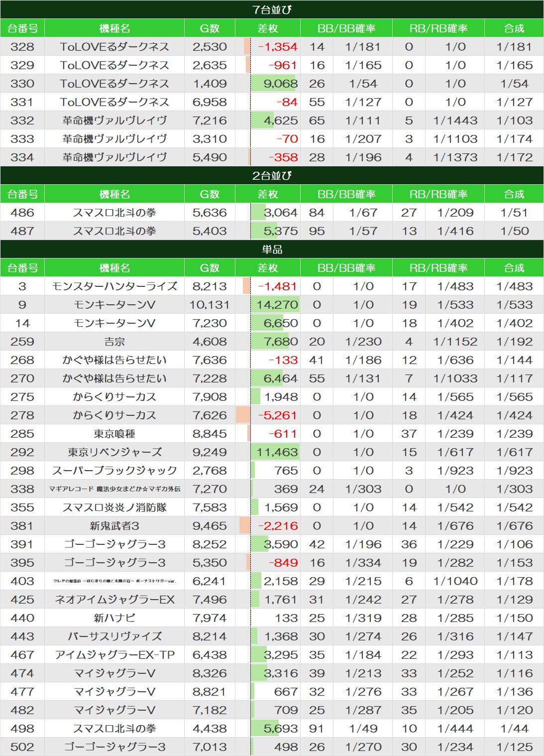Select バーサスリヴァイズ machine name
Image resolution: width=544 pixels, height=756 pixels.
point(114,636)
